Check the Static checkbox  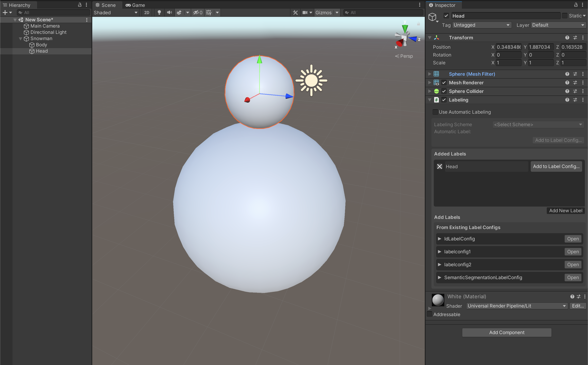tap(565, 16)
